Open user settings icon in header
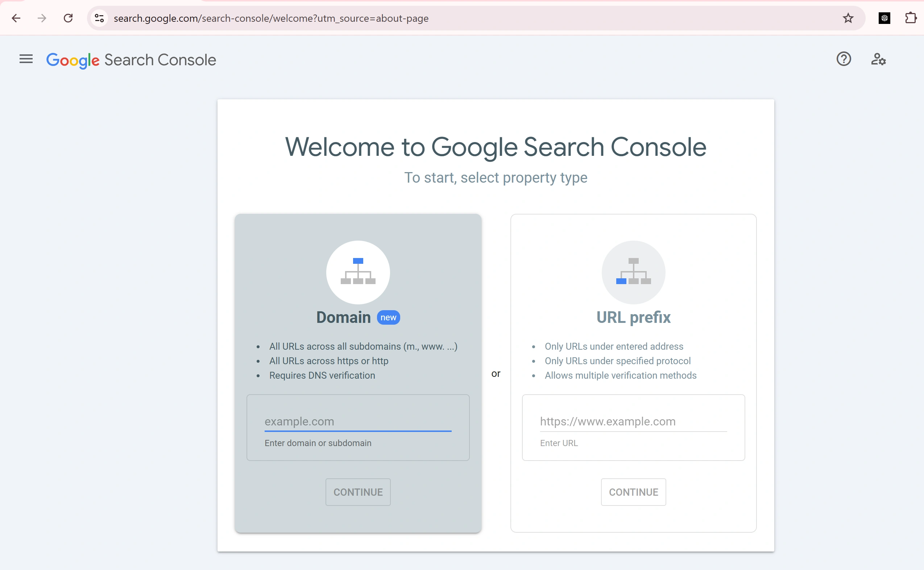 coord(878,59)
